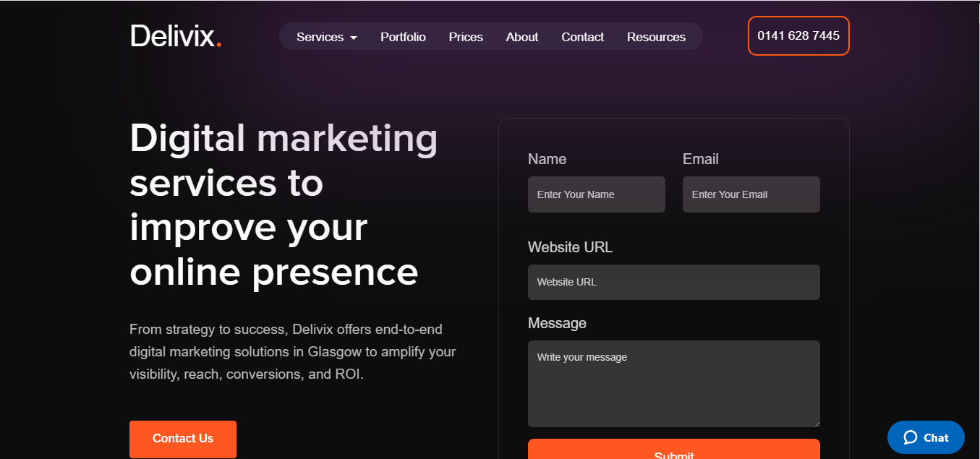Select About in the navigation bar
Image resolution: width=980 pixels, height=459 pixels.
pos(522,37)
